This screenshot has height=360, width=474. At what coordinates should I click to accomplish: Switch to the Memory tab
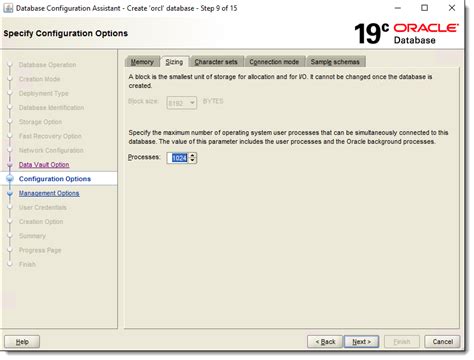(x=142, y=62)
